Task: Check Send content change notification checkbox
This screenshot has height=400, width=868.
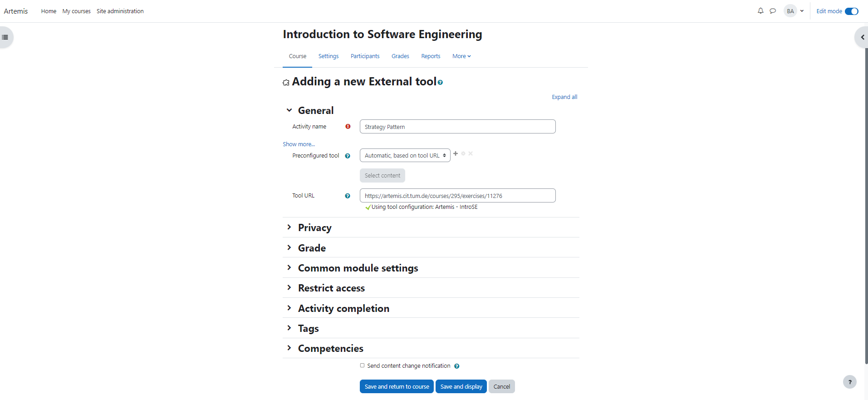Action: [362, 365]
